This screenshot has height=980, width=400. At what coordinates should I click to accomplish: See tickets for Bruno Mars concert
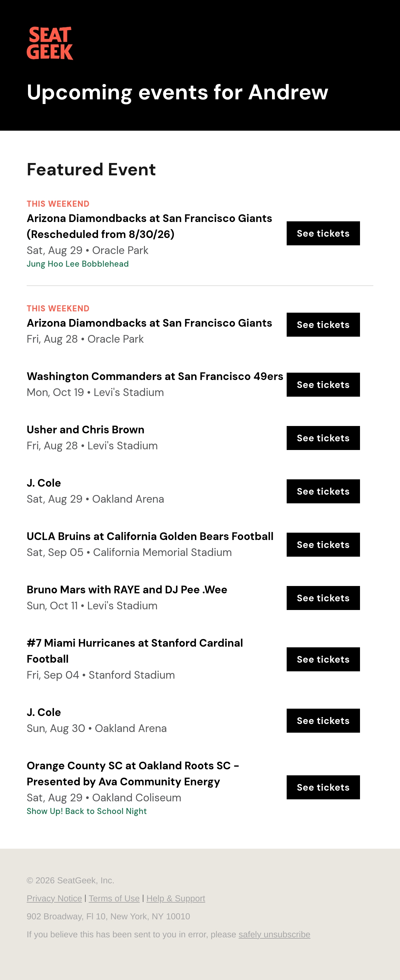pyautogui.click(x=323, y=598)
